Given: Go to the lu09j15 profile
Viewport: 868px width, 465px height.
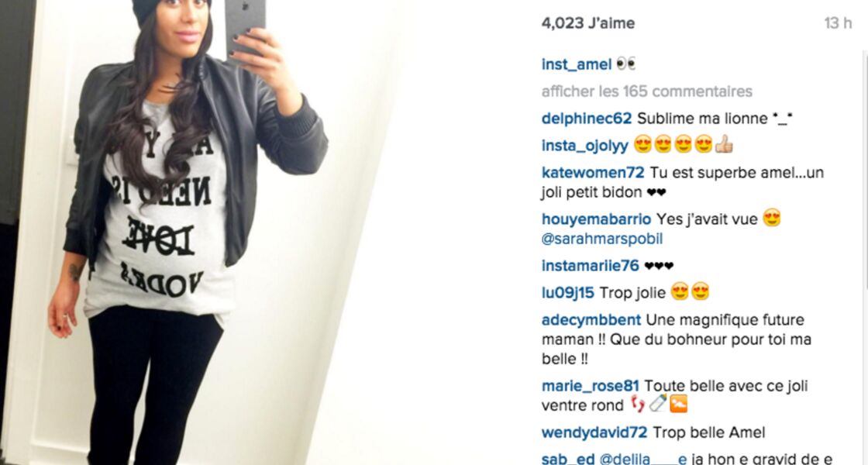Looking at the screenshot, I should [568, 293].
